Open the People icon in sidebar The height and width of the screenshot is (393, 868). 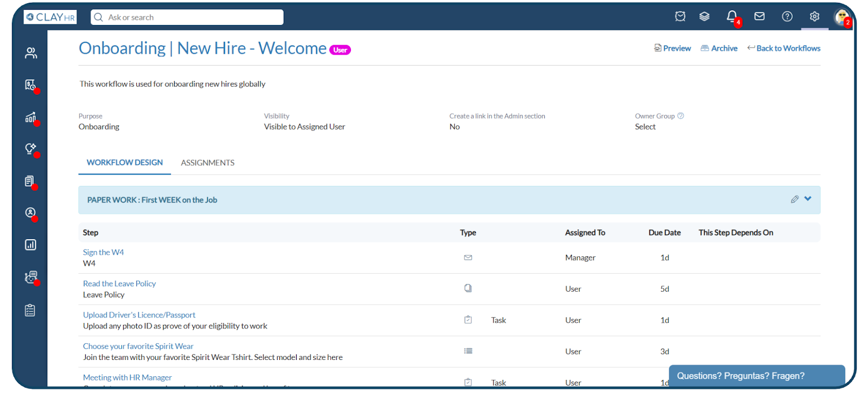click(31, 53)
